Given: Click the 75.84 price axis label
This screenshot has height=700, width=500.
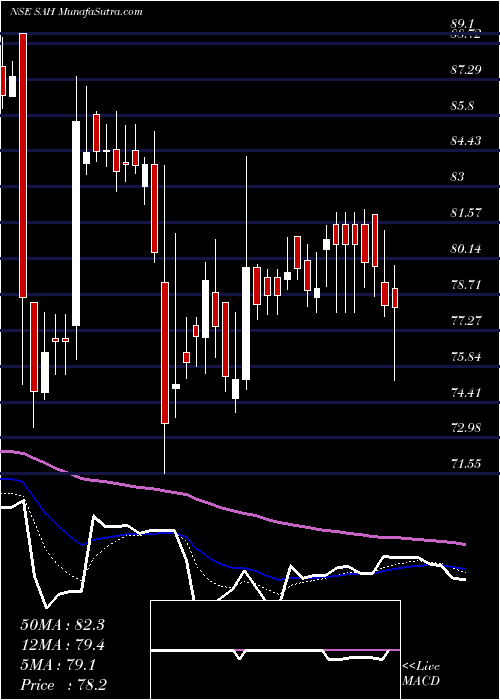Looking at the screenshot, I should (x=466, y=357).
